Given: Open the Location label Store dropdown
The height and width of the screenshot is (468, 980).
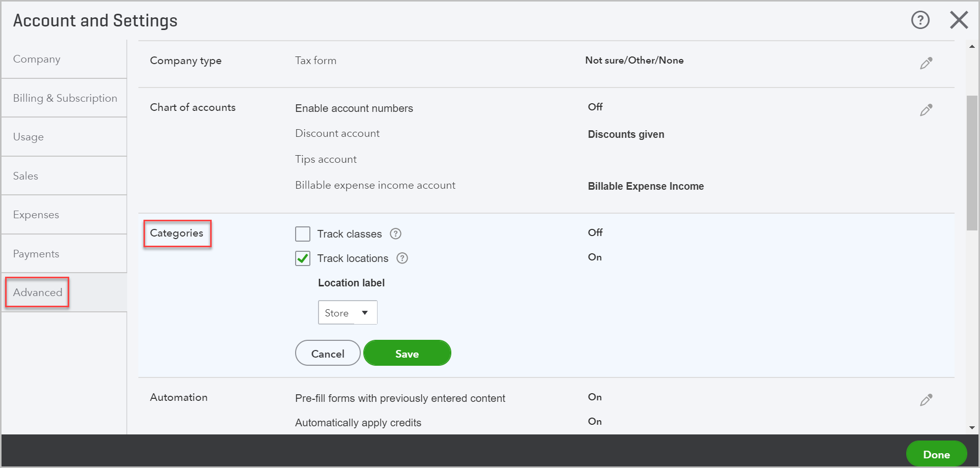Looking at the screenshot, I should point(348,312).
